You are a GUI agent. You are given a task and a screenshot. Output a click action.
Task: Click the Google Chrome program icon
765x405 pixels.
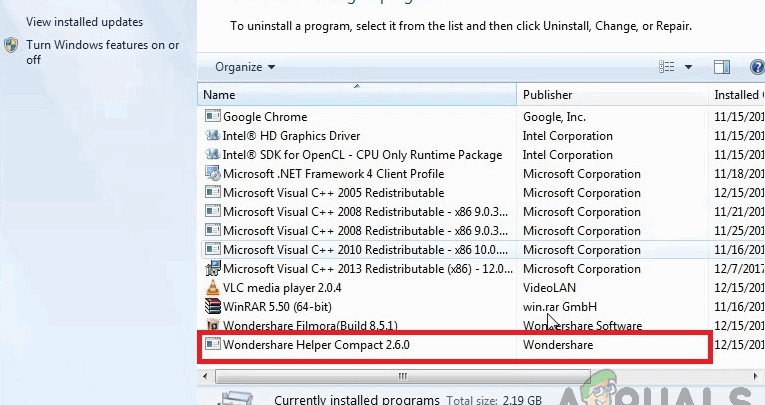tap(211, 117)
